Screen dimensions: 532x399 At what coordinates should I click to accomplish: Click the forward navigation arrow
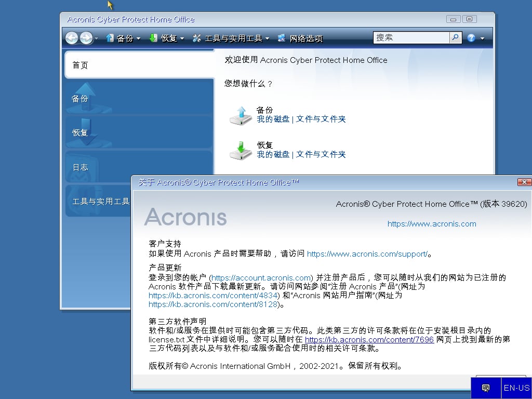tap(85, 38)
